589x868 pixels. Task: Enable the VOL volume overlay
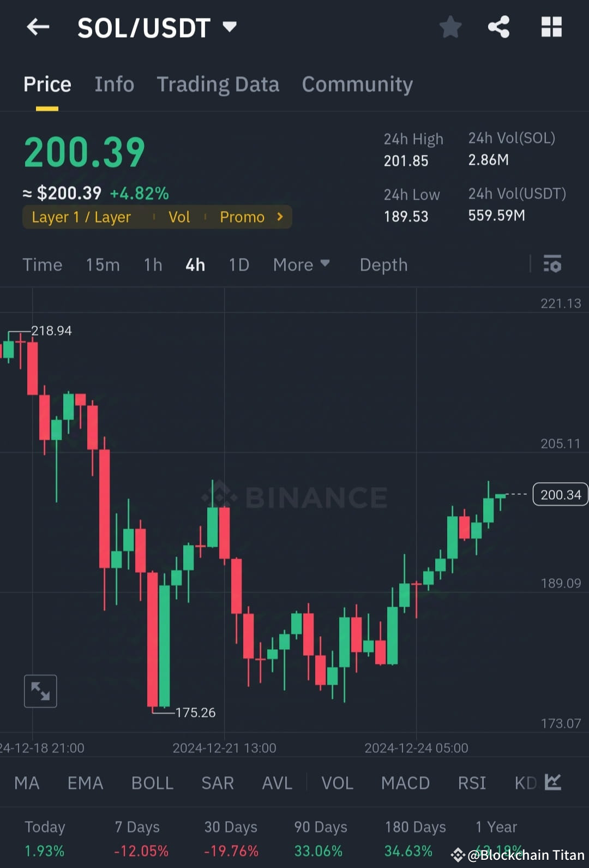337,782
